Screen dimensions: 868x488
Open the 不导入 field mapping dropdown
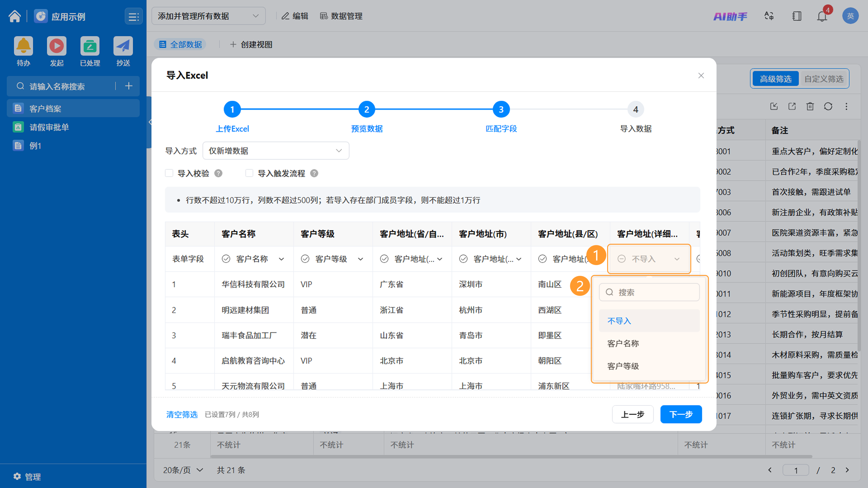pyautogui.click(x=649, y=259)
